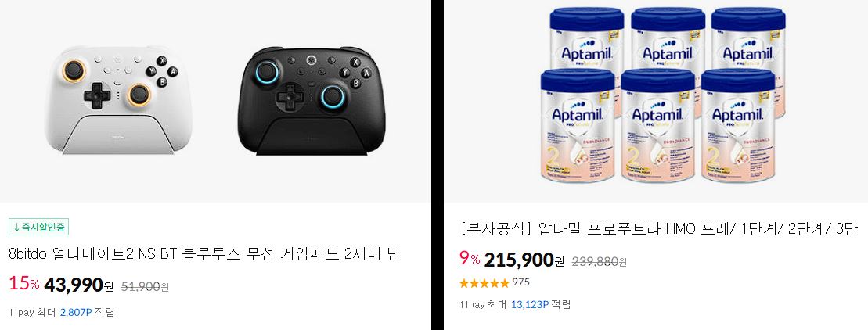Screen dimensions: 868x330
Task: Click the down-arrow icon in 즉시할인중 badge
Action: [x=16, y=227]
